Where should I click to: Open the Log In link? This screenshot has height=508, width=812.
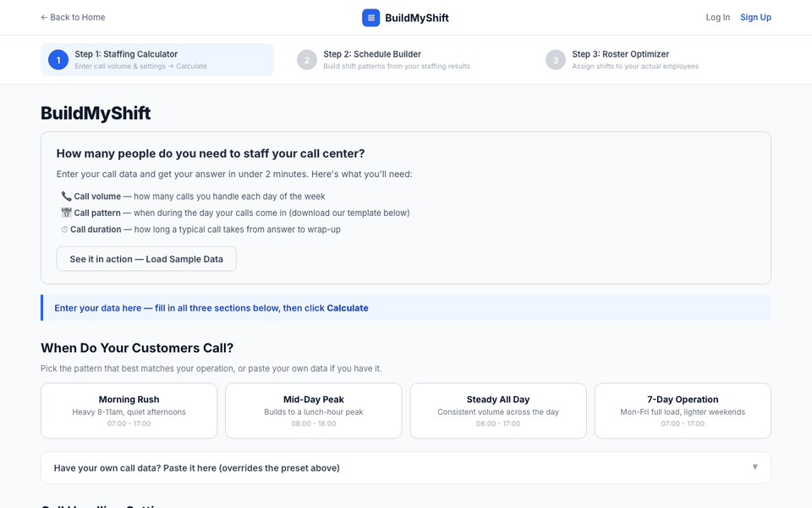click(x=718, y=17)
